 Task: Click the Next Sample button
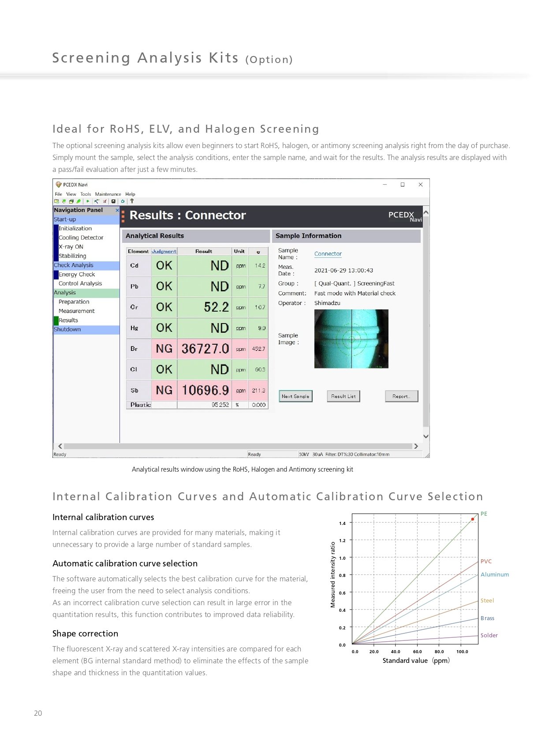[295, 396]
